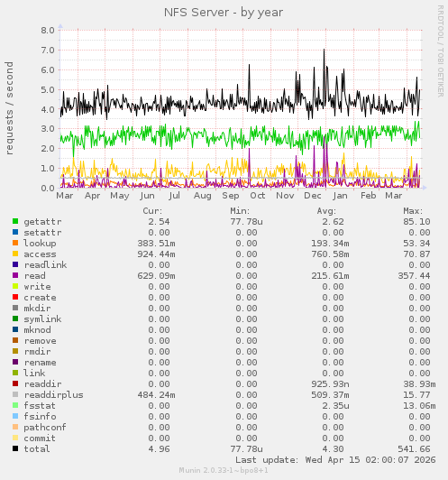Image resolution: width=448 pixels, height=480 pixels.
Task: Click the 'Cur:' column header
Action: (x=152, y=211)
